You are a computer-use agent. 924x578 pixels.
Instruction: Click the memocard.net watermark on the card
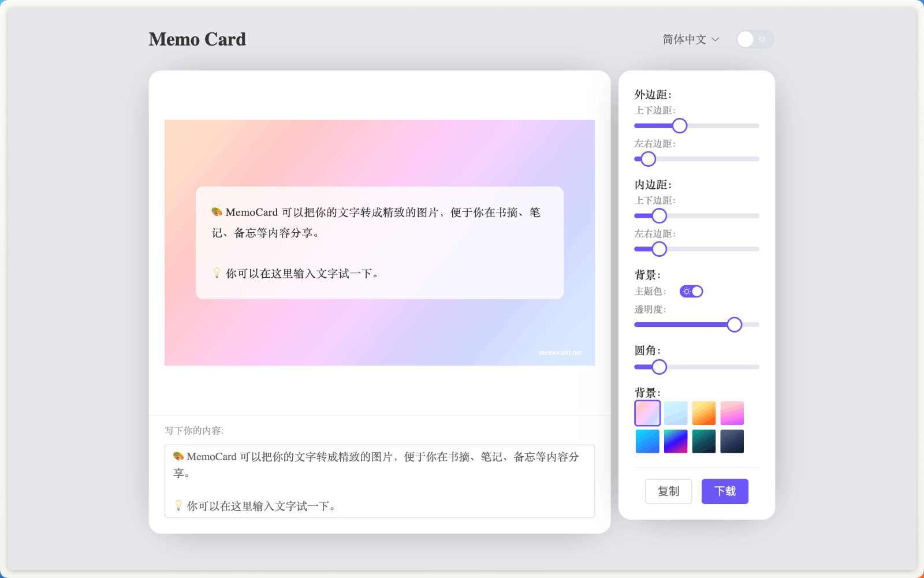(559, 352)
